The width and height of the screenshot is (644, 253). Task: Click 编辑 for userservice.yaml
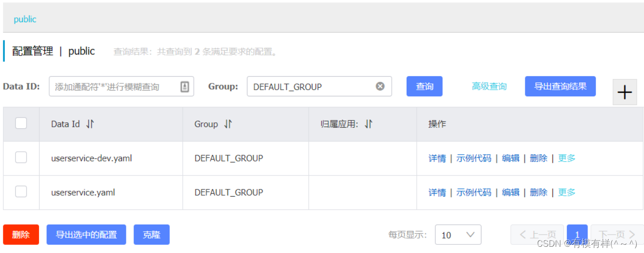(510, 192)
